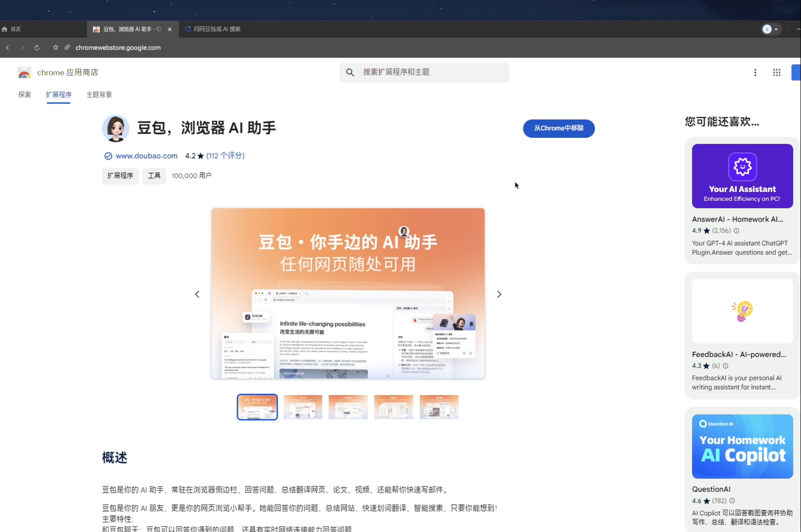Switch to the 首页 tab
The image size is (801, 532).
(x=43, y=29)
